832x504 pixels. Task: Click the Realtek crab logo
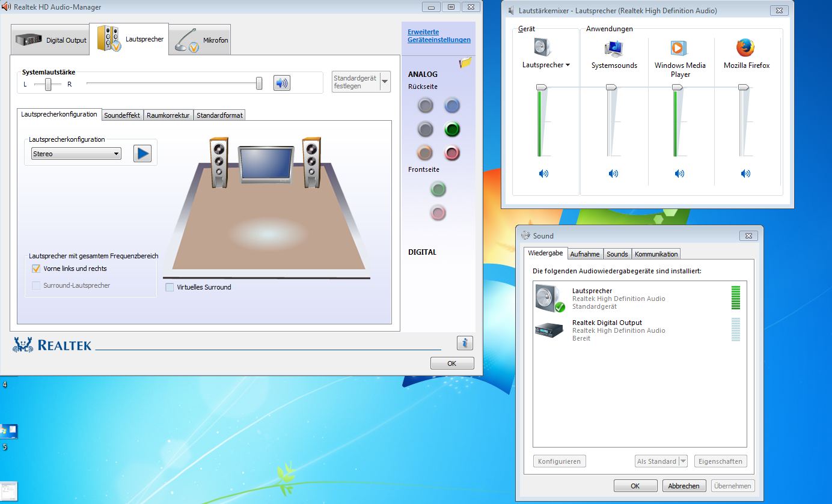[23, 344]
